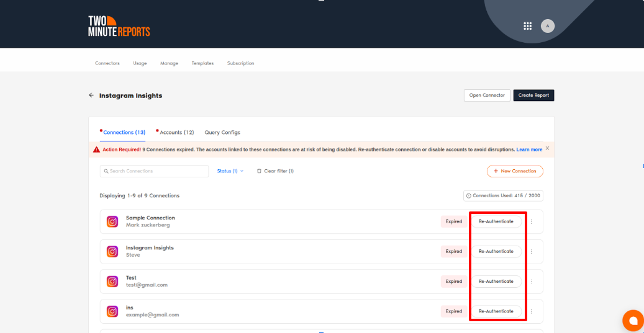The height and width of the screenshot is (333, 644).
Task: Click Displaying 1-9 of 9 Connections text
Action: pos(140,195)
